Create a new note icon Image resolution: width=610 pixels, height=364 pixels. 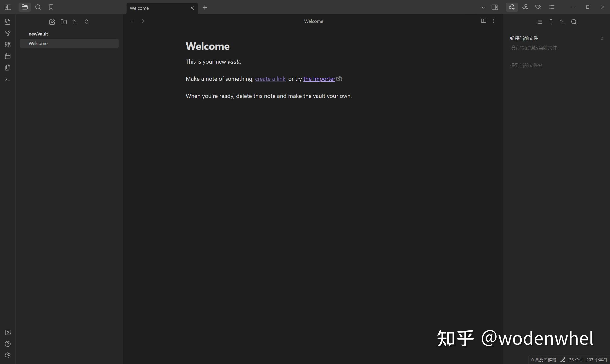(52, 22)
